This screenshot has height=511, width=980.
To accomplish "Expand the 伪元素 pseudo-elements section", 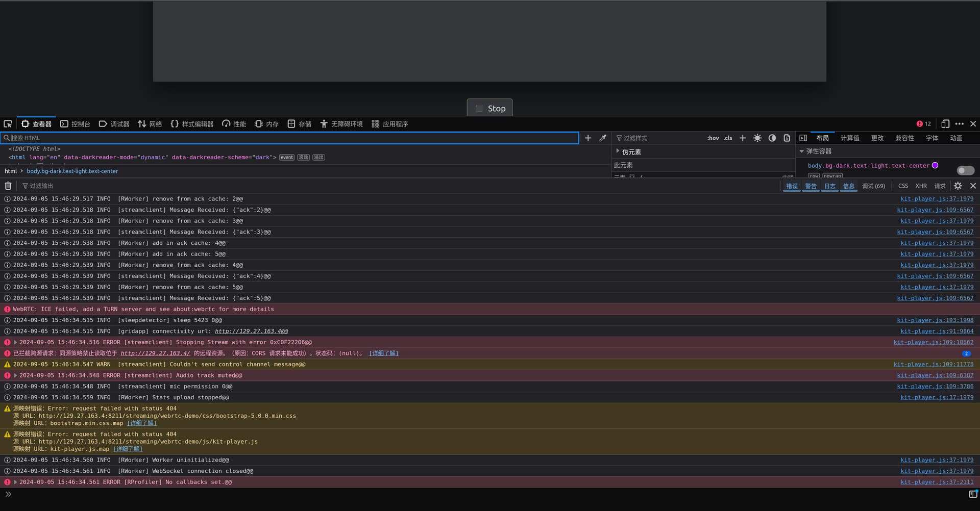I will click(x=618, y=151).
